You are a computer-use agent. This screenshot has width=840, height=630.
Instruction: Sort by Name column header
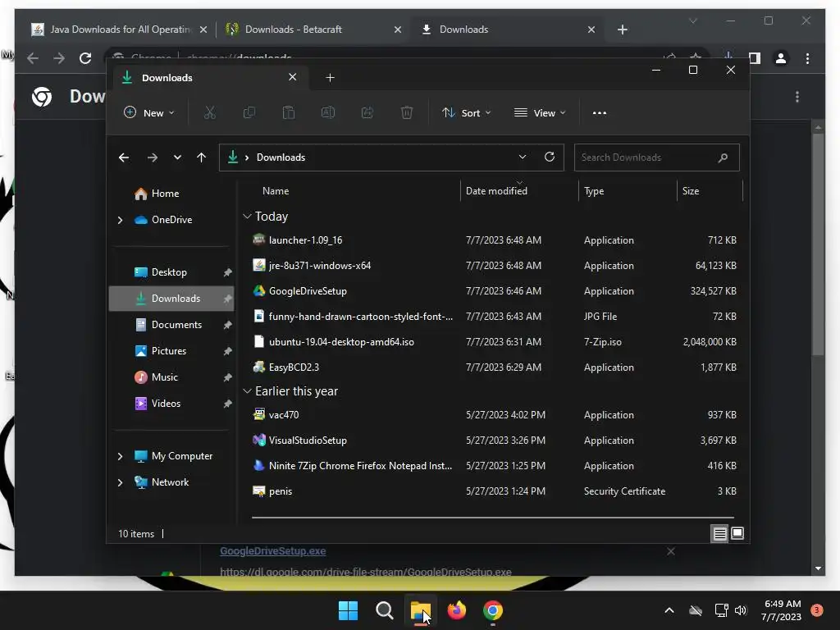(276, 190)
